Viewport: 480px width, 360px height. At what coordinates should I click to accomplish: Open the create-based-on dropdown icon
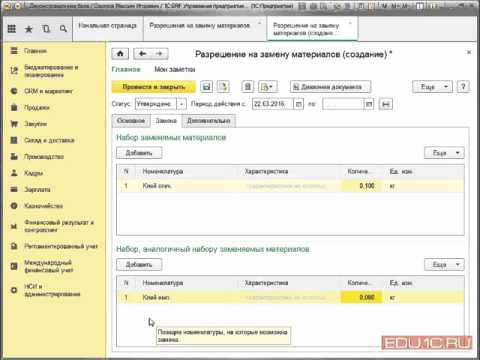pos(267,87)
